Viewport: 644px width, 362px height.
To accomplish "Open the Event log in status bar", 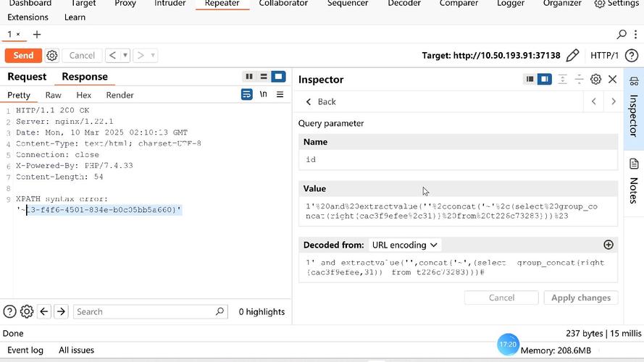I will (25, 350).
